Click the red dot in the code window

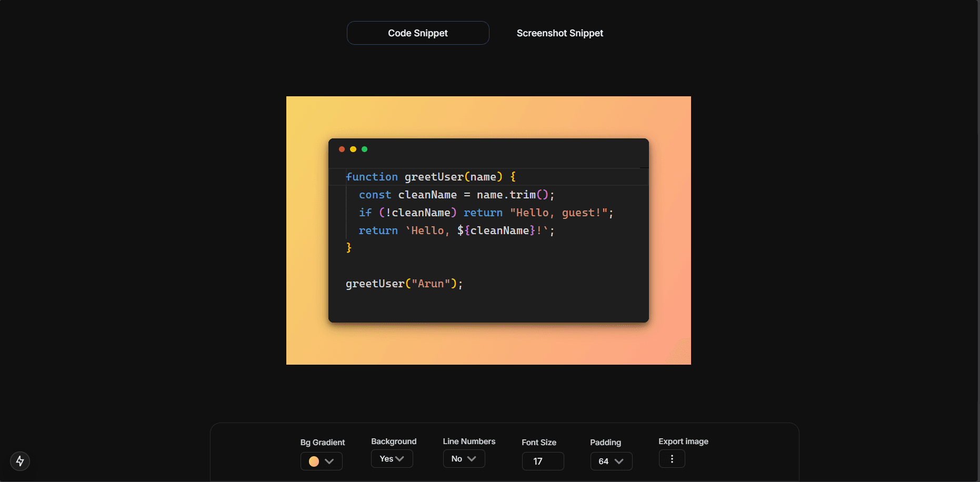point(342,149)
